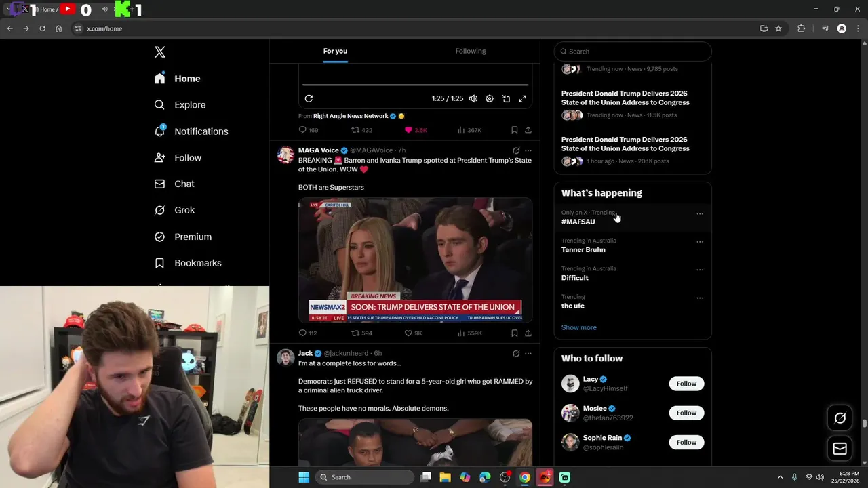View MAGA Voice post 559K views analytics
868x488 pixels.
point(470,333)
